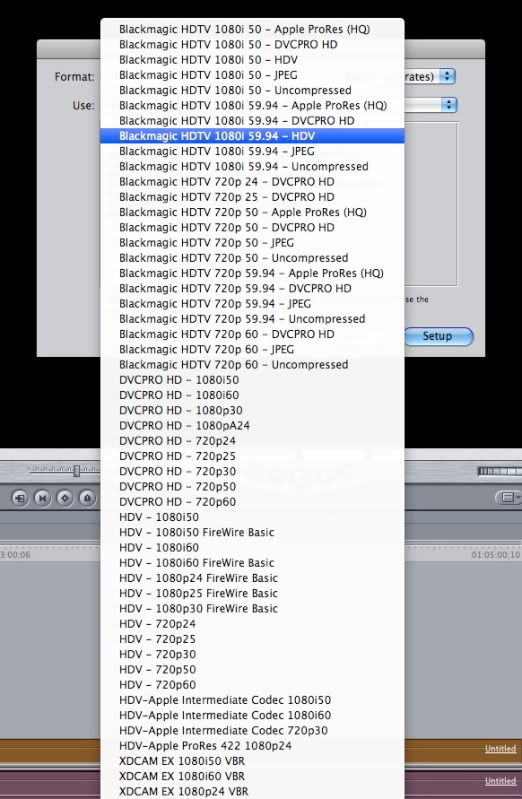Select Blackmagic HDTV 720p 59.94 – JPEG
The height and width of the screenshot is (799, 522).
coord(252,304)
